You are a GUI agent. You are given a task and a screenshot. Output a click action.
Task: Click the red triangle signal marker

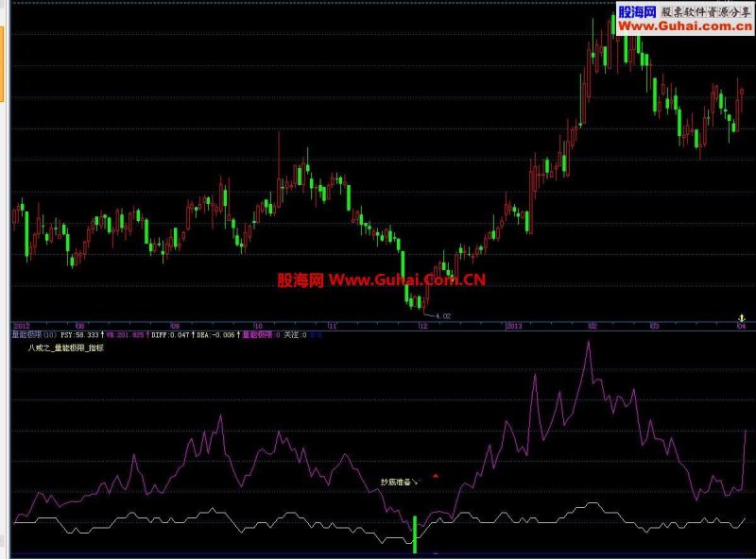(x=436, y=476)
